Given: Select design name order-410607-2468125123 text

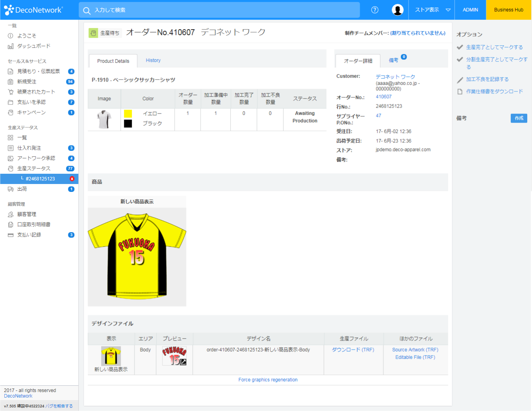Looking at the screenshot, I should [258, 350].
